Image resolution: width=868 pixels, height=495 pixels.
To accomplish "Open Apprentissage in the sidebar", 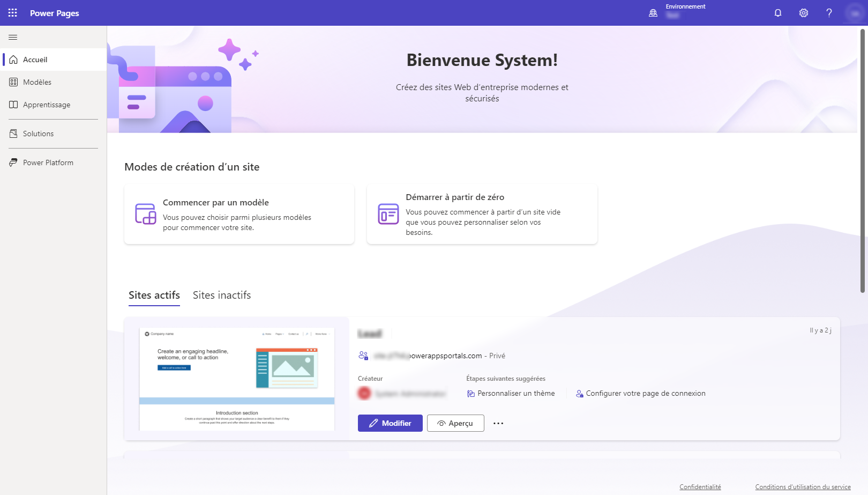I will tap(54, 105).
